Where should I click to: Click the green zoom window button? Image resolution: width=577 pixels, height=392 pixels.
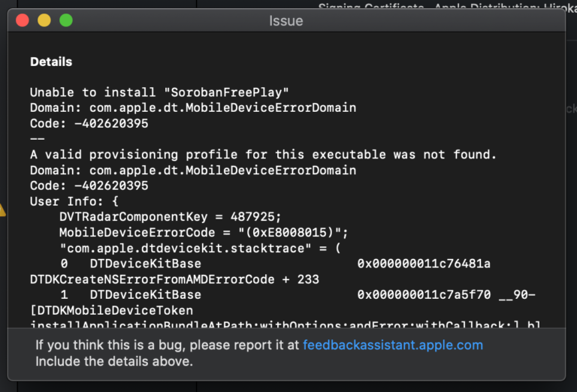click(x=66, y=20)
